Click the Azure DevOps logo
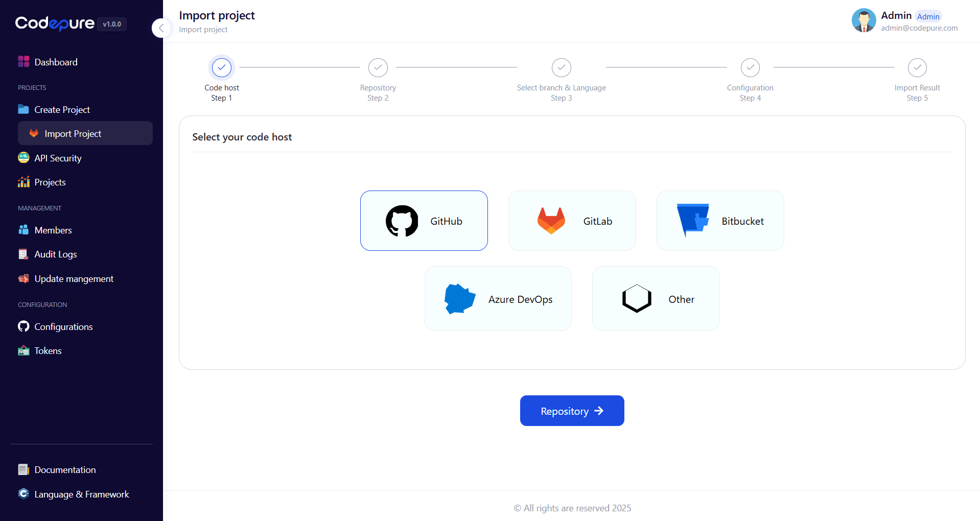 [460, 299]
